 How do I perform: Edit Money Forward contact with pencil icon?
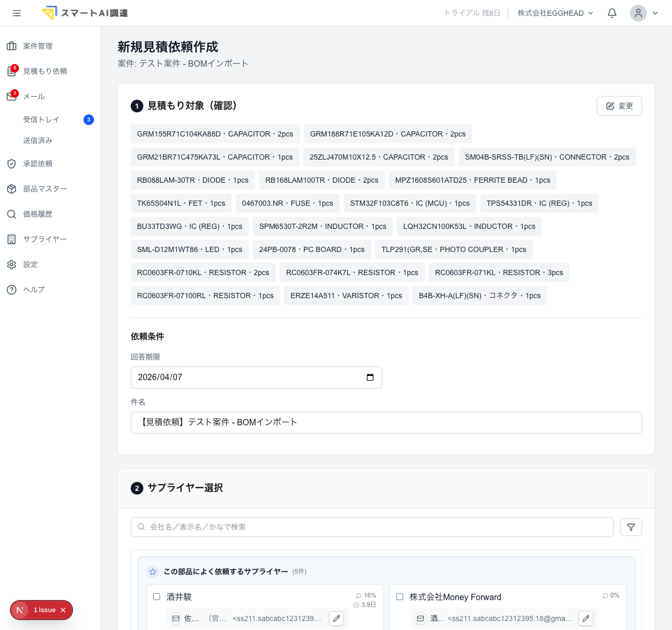tap(586, 618)
